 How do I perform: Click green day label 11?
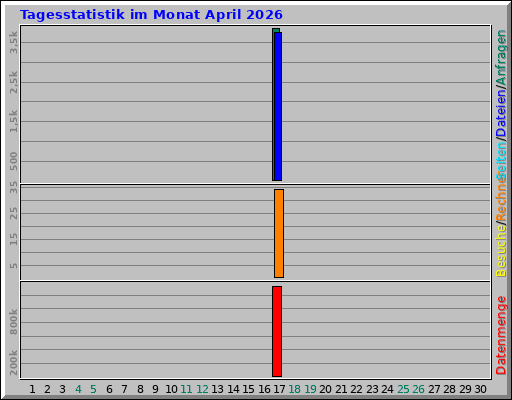186,389
